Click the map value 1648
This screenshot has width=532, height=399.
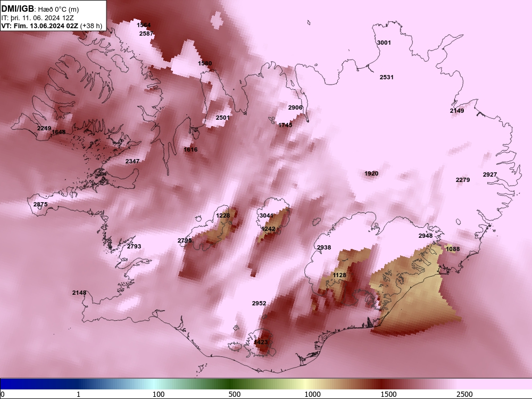pyautogui.click(x=59, y=132)
